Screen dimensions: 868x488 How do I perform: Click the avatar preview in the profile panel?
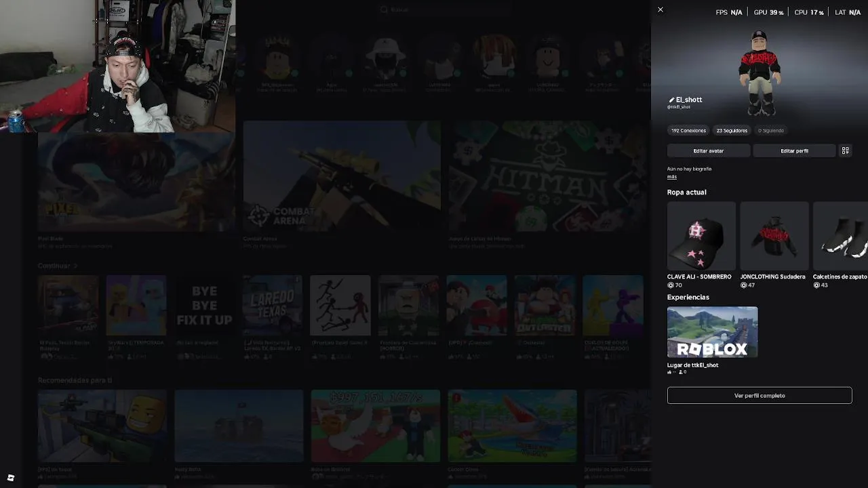point(760,73)
